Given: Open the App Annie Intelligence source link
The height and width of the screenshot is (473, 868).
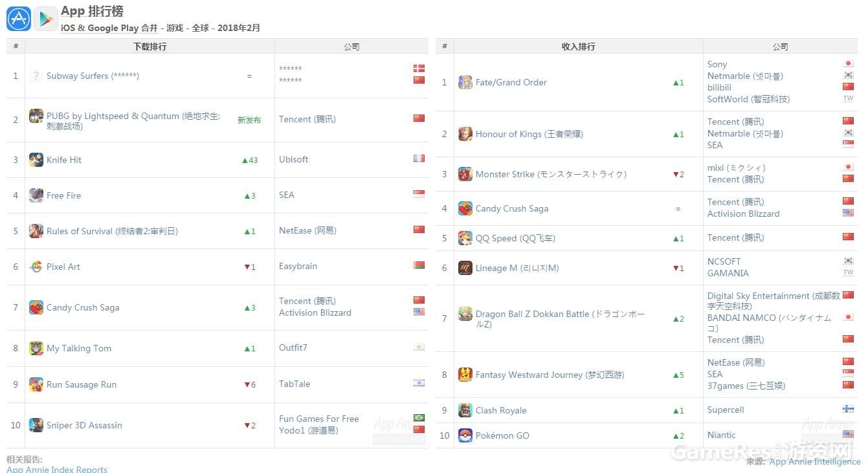Looking at the screenshot, I should (x=815, y=461).
